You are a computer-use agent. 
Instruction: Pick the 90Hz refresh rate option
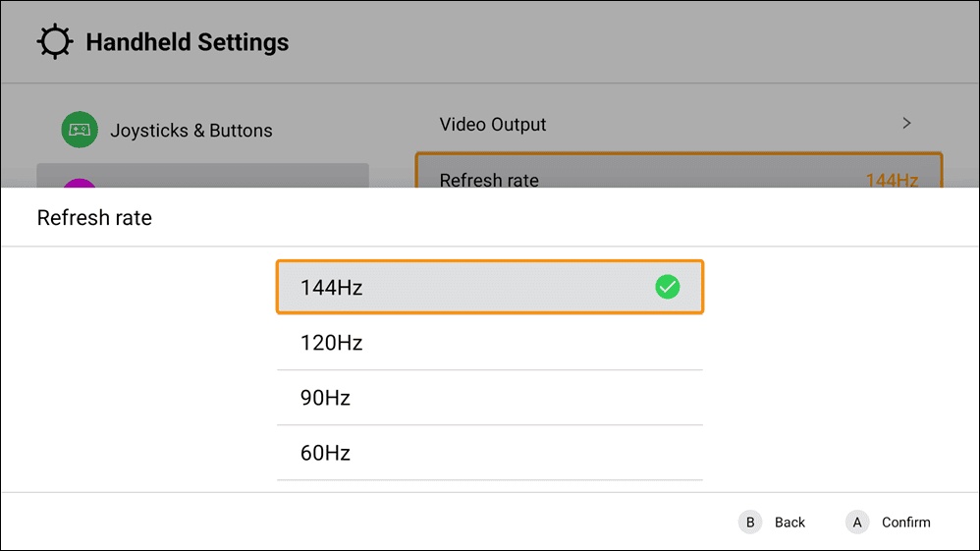pos(489,398)
